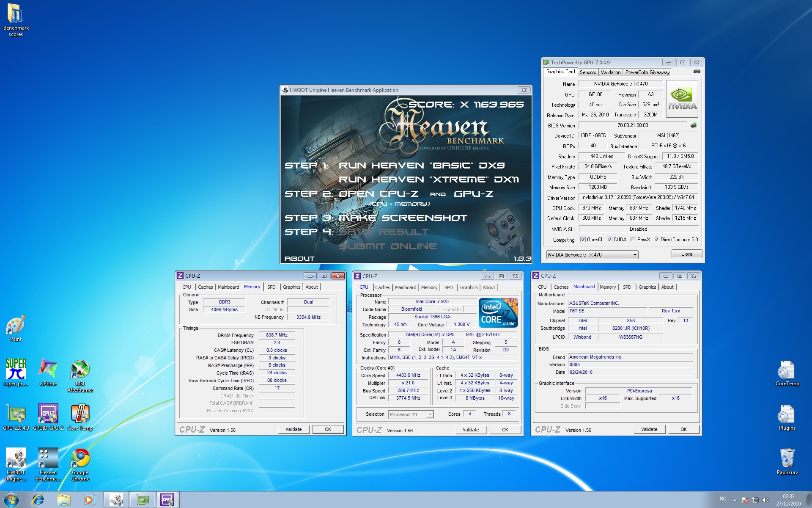The width and height of the screenshot is (812, 508).
Task: Click Save Result in Heaven app
Action: pos(384,232)
